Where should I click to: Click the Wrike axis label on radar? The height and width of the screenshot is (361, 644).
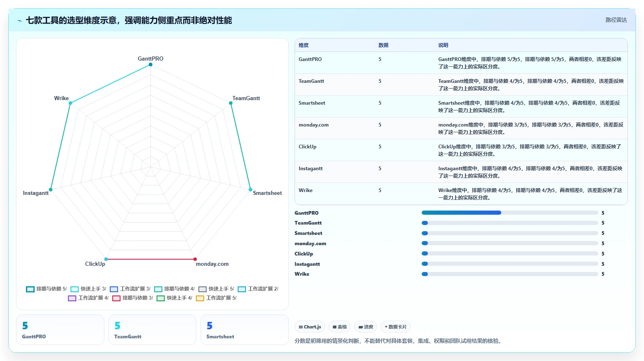tap(61, 98)
